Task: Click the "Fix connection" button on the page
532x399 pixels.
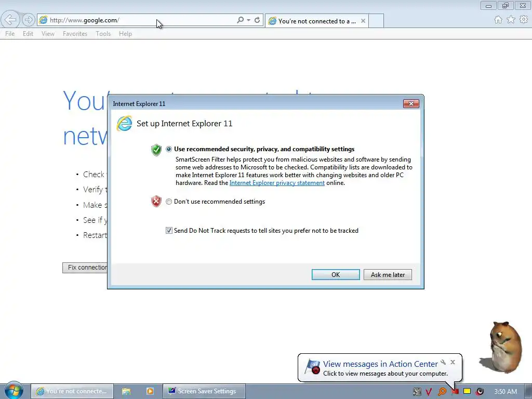Action: pos(85,268)
